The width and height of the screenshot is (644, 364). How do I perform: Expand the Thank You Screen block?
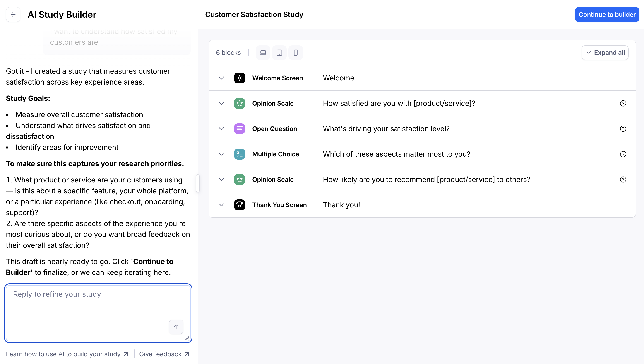click(221, 205)
